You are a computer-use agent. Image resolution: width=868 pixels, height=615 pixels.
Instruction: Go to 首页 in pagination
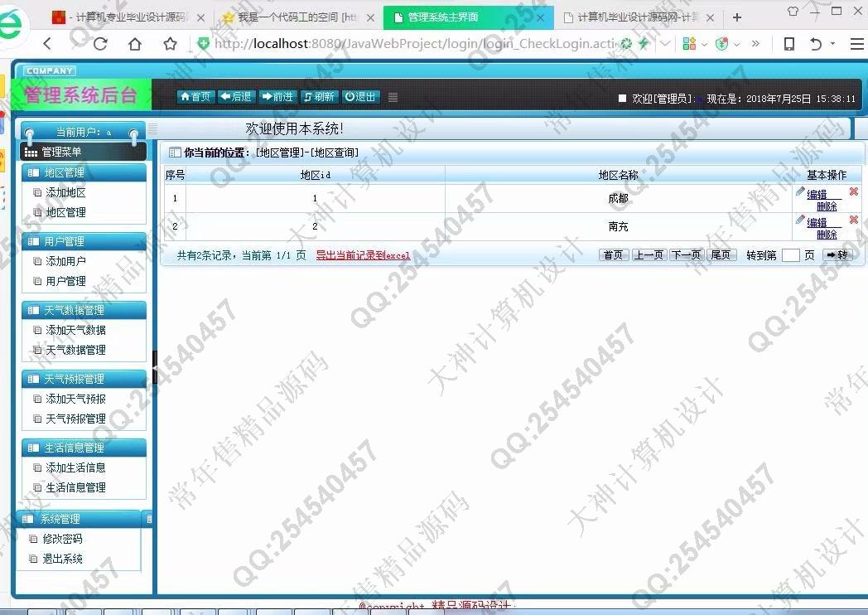[614, 254]
